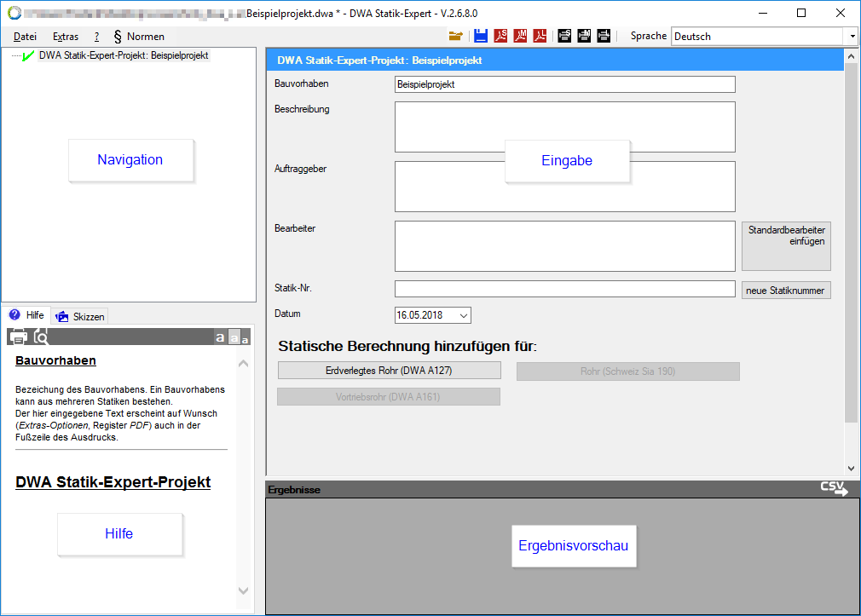Open the Datum date picker dropdown
Image resolution: width=861 pixels, height=616 pixels.
pyautogui.click(x=463, y=315)
